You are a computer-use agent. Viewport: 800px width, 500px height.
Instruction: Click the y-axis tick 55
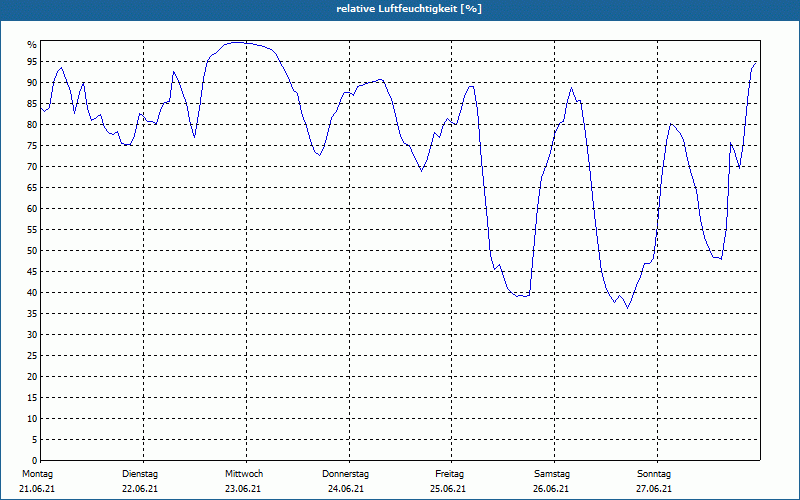(32, 230)
